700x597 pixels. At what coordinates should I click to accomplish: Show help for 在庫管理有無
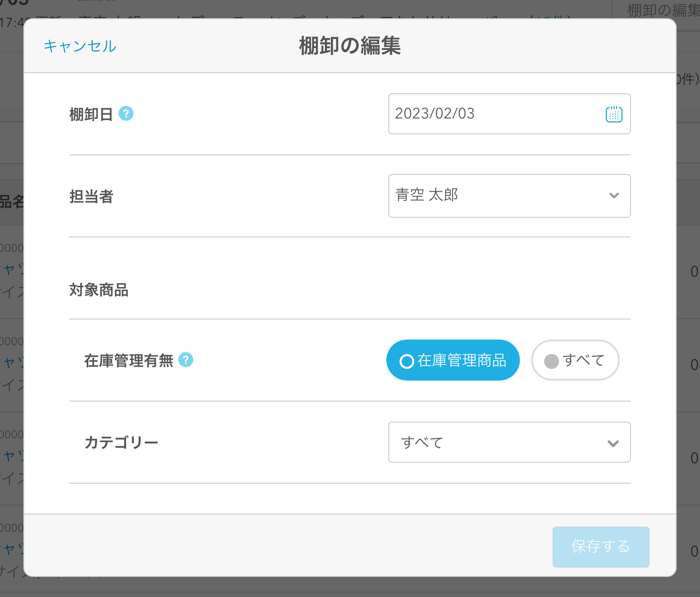click(x=186, y=360)
